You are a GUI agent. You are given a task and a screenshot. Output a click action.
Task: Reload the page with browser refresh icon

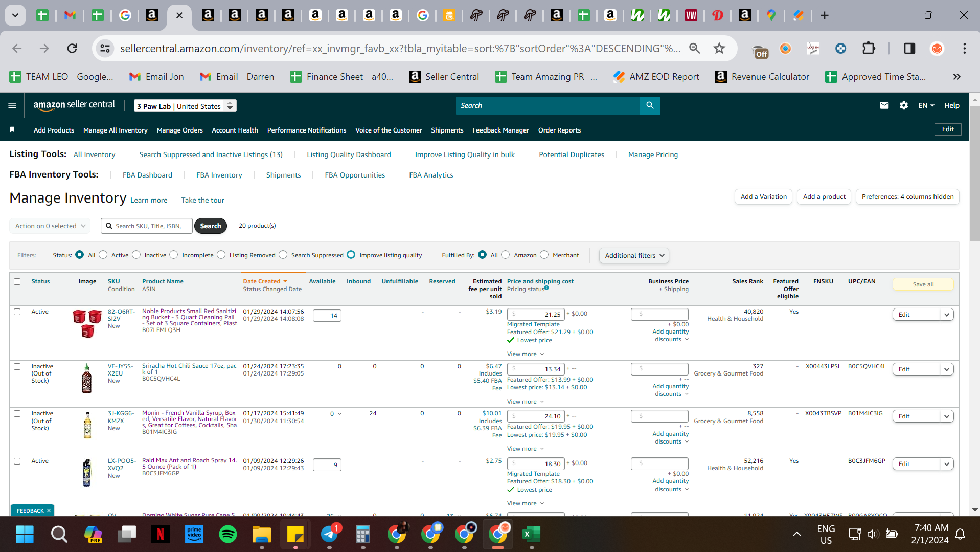coord(72,48)
